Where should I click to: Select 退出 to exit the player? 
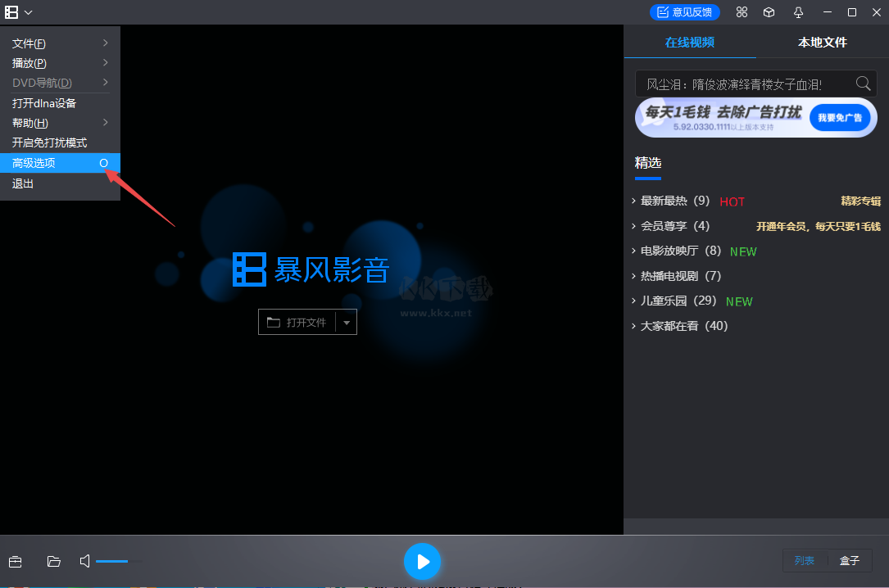click(60, 183)
